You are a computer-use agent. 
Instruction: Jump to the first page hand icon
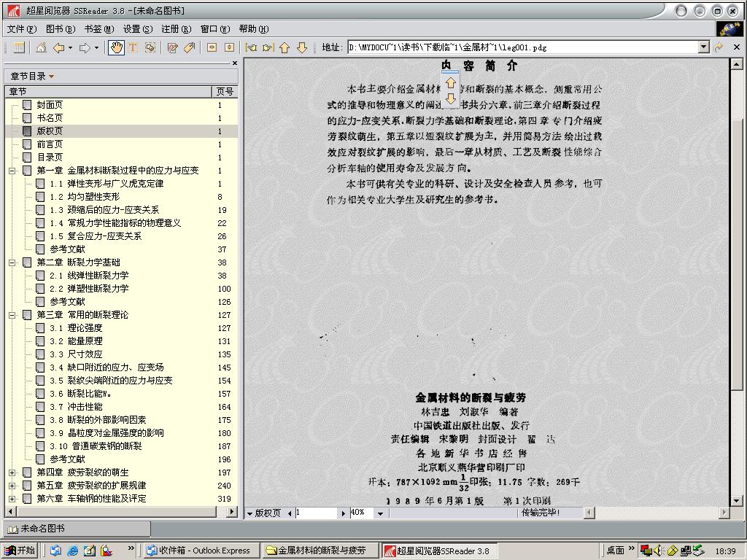click(x=251, y=47)
